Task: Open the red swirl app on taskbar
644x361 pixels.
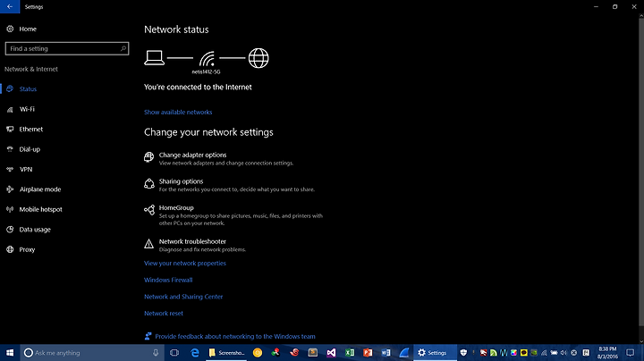Action: [294, 353]
